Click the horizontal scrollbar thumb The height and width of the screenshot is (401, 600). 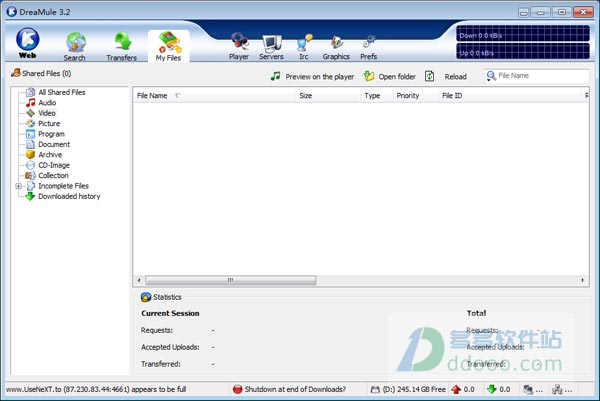[x=230, y=280]
